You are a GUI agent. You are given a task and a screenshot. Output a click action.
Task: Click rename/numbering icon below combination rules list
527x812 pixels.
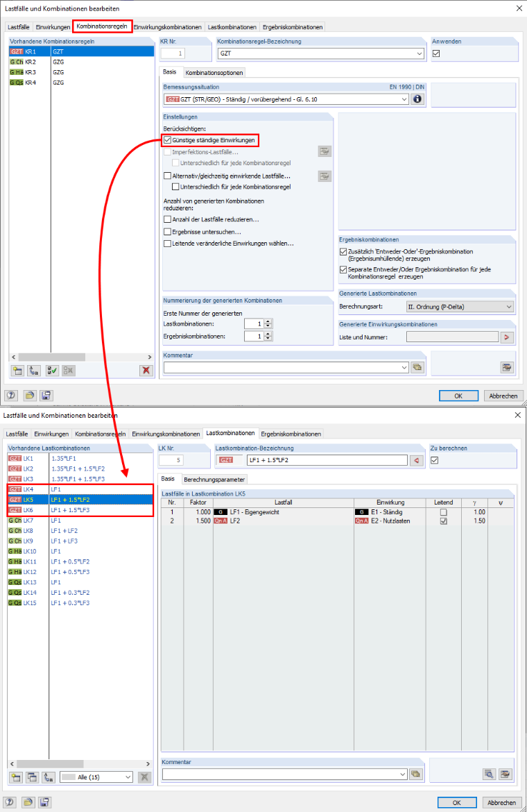34,371
